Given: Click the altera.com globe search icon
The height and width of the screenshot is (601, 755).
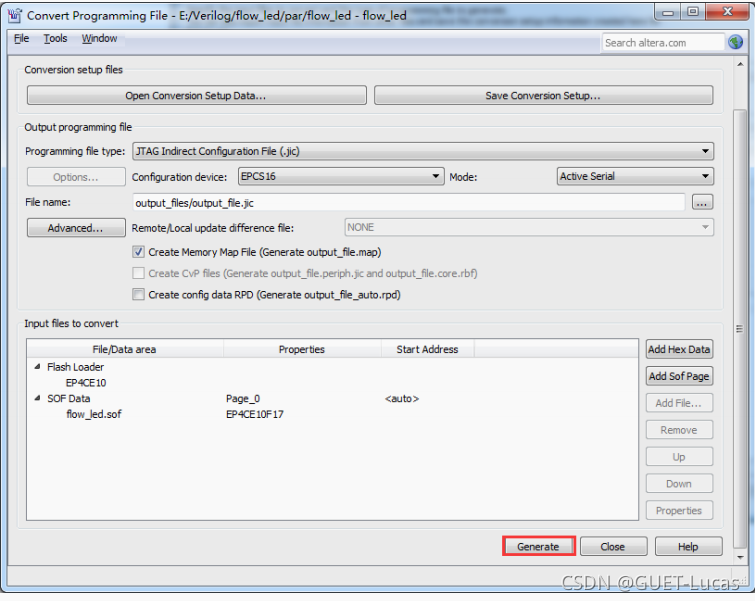Looking at the screenshot, I should pos(735,42).
